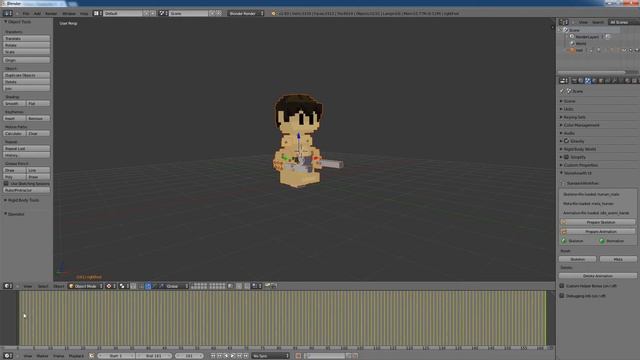Click the Ruler/Protractor button
This screenshot has width=640, height=360.
(x=27, y=190)
